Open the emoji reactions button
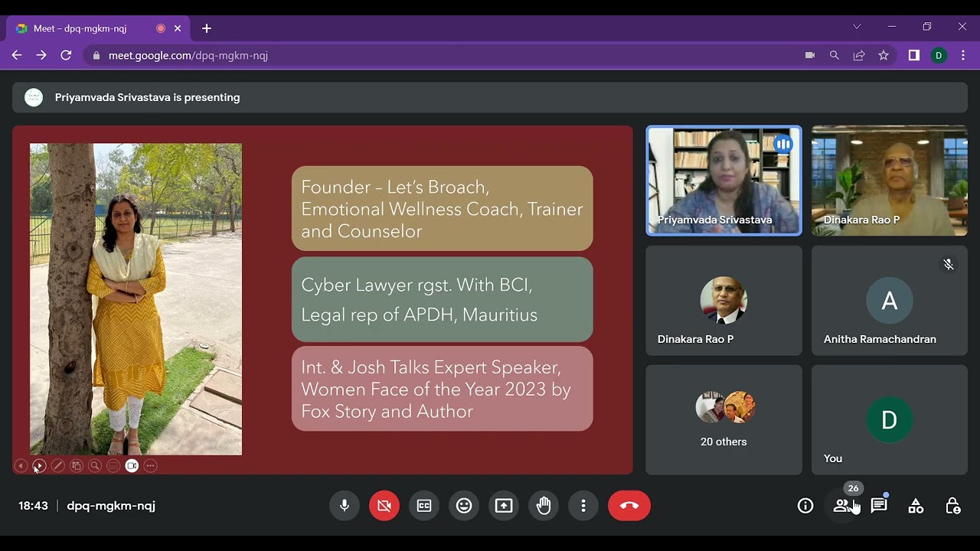 (x=464, y=506)
